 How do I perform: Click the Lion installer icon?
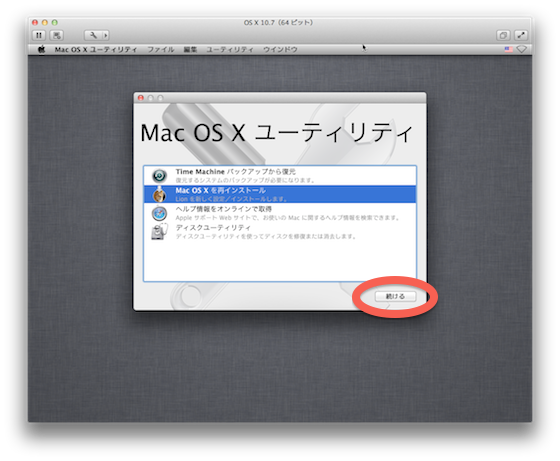(159, 194)
